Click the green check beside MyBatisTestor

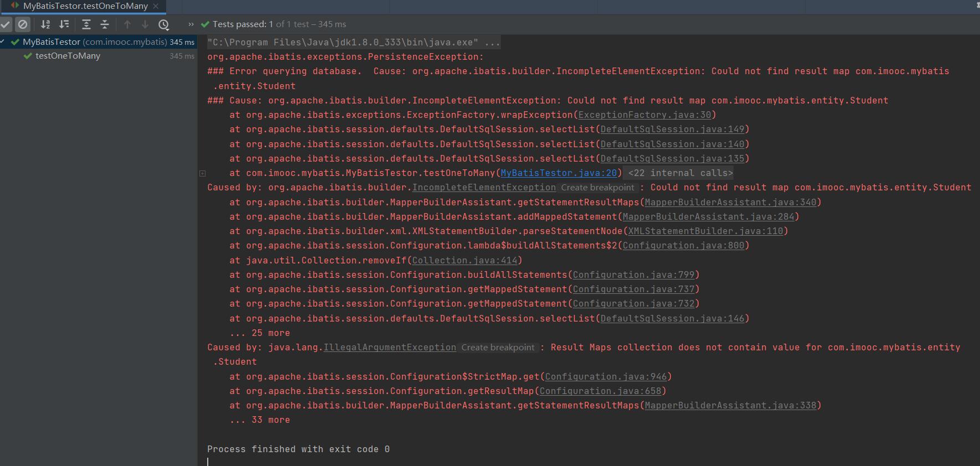click(x=15, y=42)
